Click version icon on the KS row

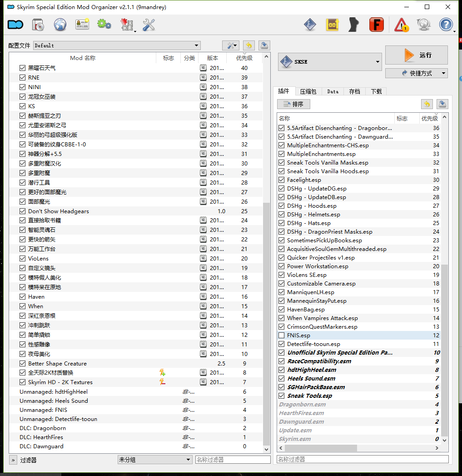(203, 106)
